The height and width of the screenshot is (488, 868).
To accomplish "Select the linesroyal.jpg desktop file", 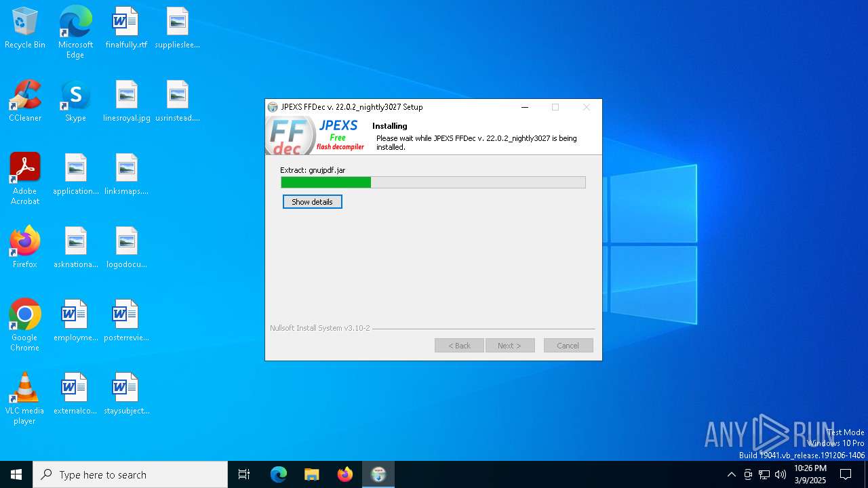I will [126, 101].
